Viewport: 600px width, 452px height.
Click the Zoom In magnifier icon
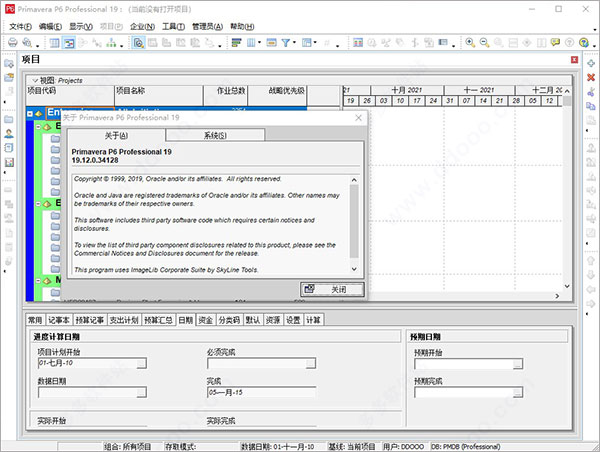click(x=470, y=42)
